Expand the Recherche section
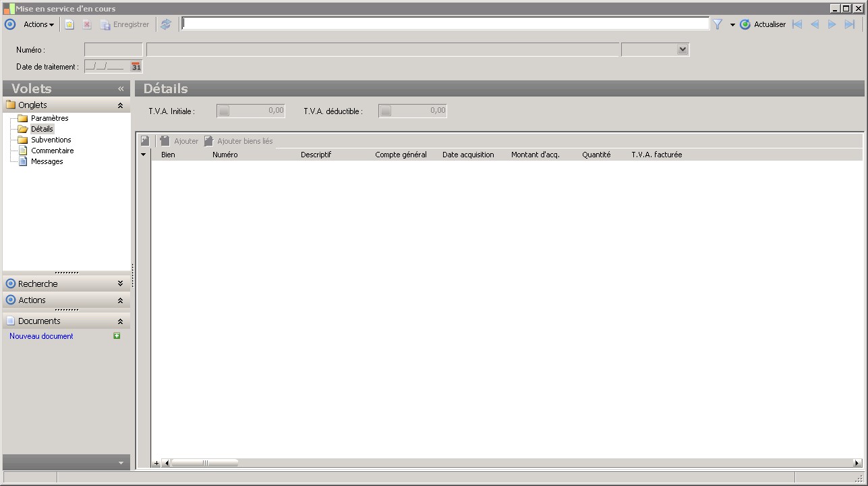 [x=120, y=283]
